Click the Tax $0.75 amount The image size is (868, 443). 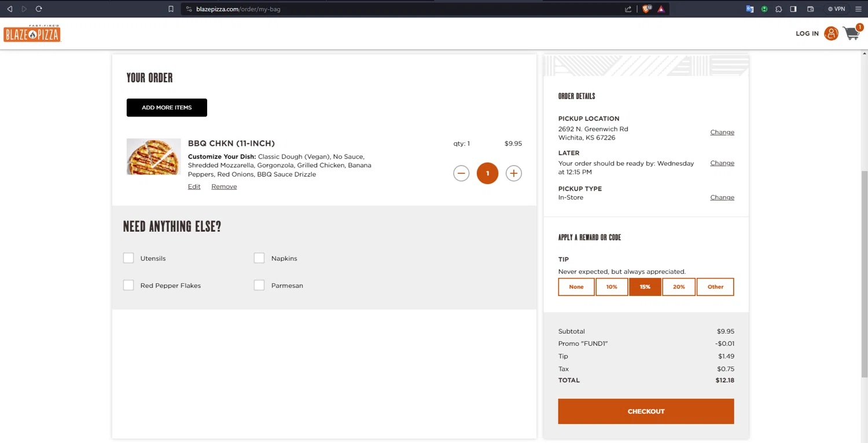click(726, 369)
